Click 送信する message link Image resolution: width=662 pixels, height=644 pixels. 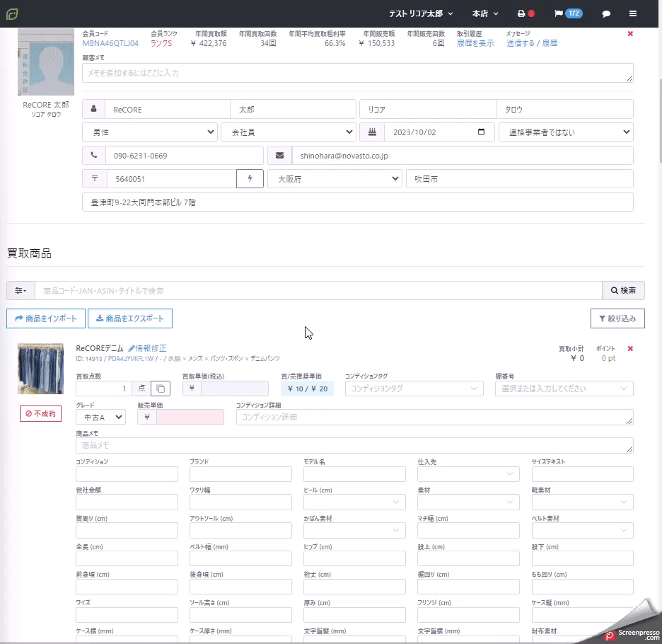[x=520, y=43]
